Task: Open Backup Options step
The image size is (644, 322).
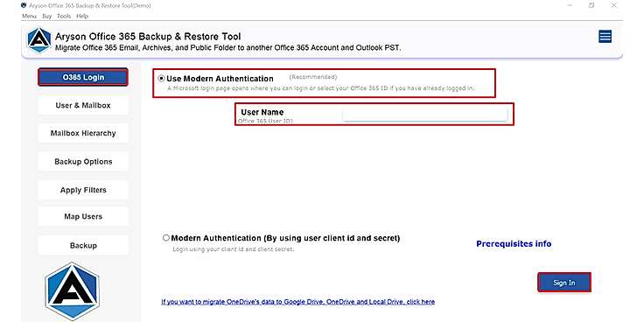Action: click(x=83, y=161)
